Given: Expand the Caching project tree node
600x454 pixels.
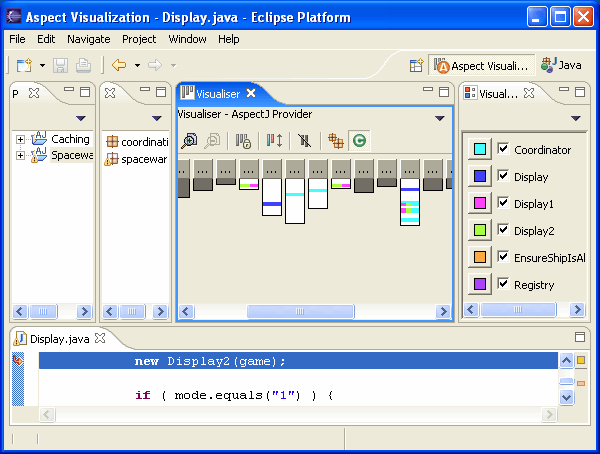Looking at the screenshot, I should pyautogui.click(x=20, y=139).
